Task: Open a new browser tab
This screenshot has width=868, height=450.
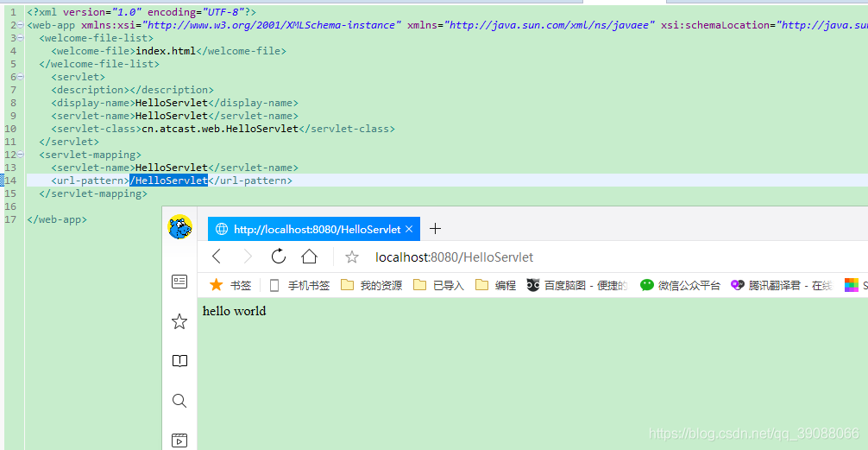Action: click(436, 228)
